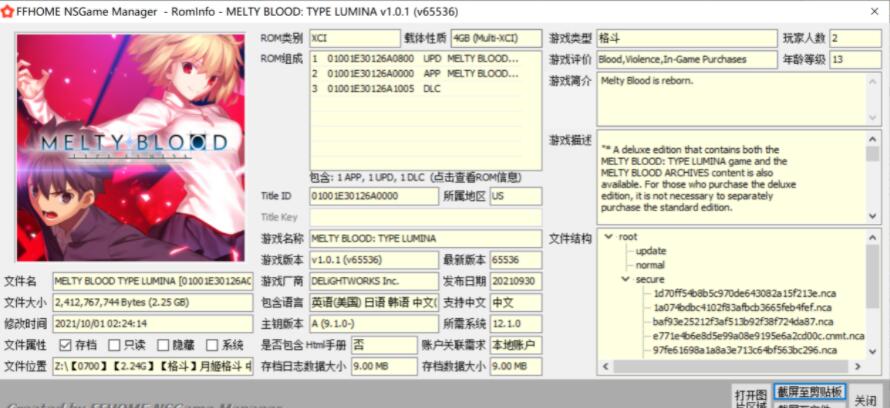Screen dimensions: 890x408
Task: Click the 游戏评价 Blood,Violence field
Action: point(687,60)
